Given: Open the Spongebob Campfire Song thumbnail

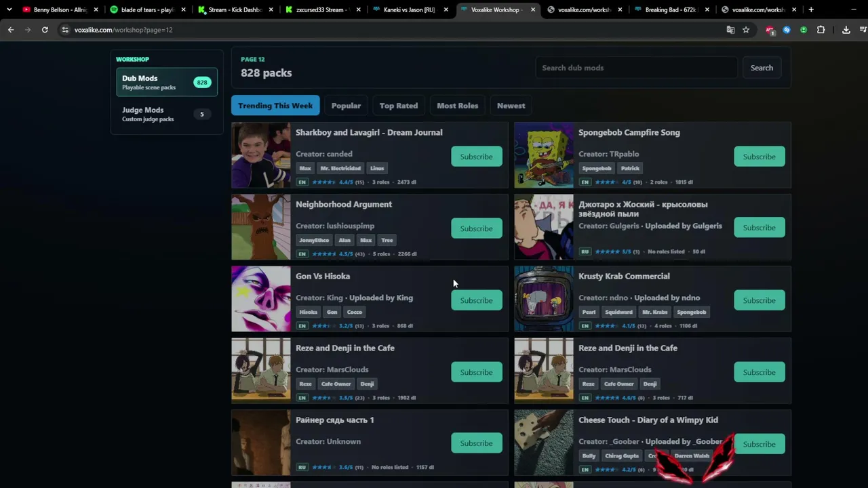Looking at the screenshot, I should point(544,155).
